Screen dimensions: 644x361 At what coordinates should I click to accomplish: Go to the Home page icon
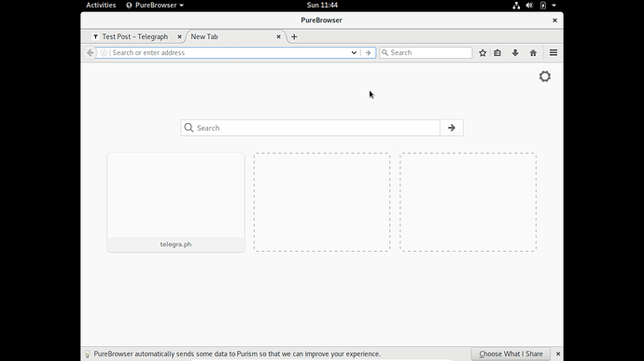pos(533,52)
